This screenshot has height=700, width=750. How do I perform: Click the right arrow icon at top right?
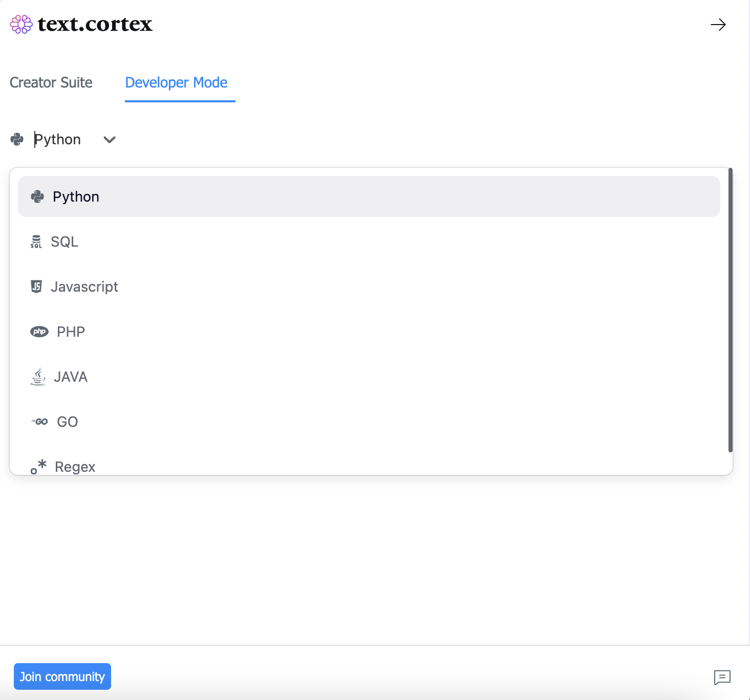[719, 25]
